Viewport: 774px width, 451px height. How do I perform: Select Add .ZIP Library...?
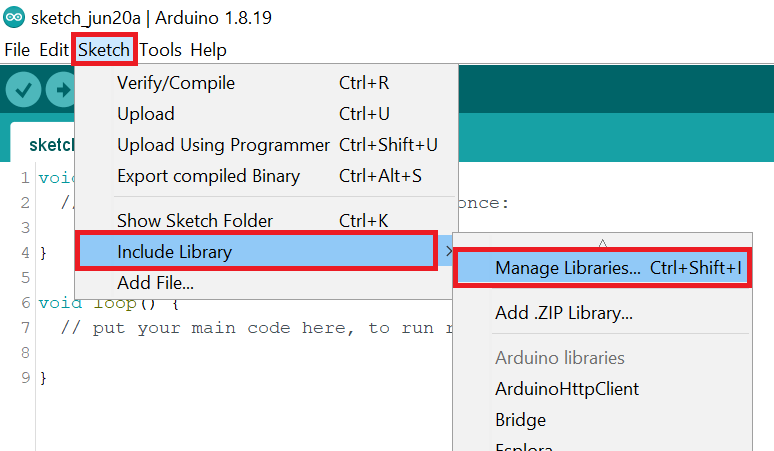(564, 313)
